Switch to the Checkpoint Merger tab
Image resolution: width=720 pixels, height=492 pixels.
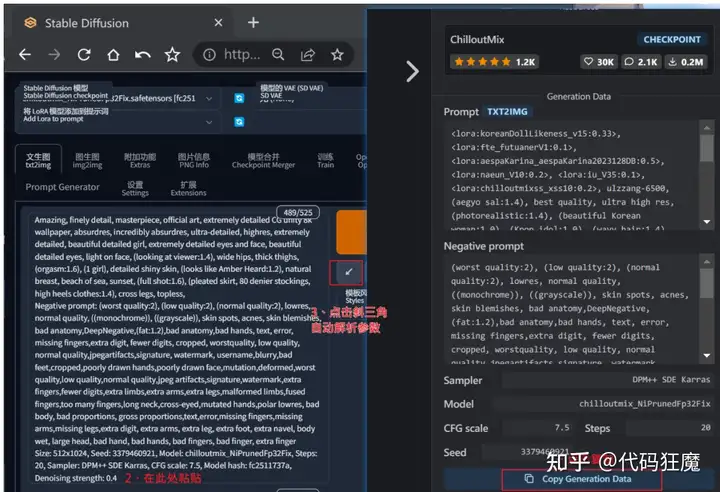tap(264, 161)
